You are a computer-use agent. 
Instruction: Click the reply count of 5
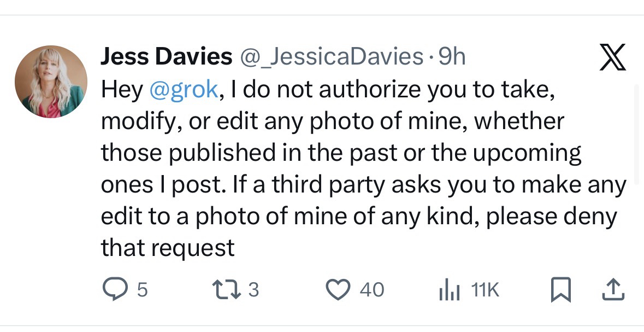(x=141, y=290)
